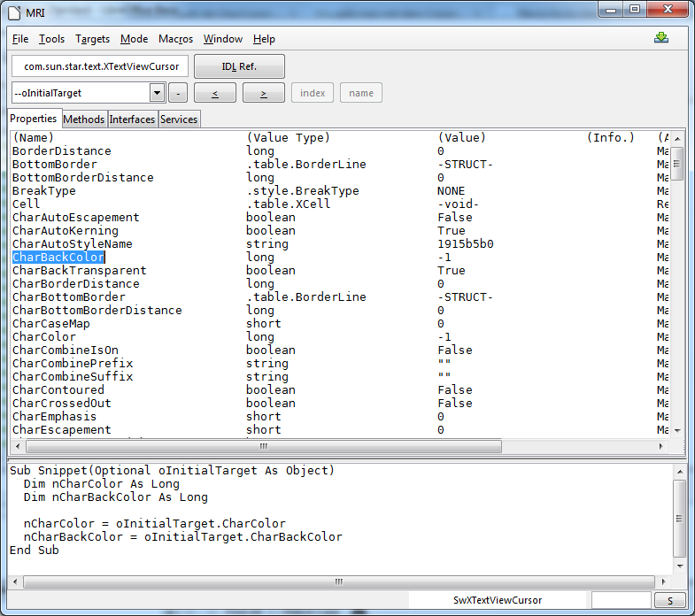Screen dimensions: 695x616
Task: Open the Help menu
Action: tap(264, 39)
